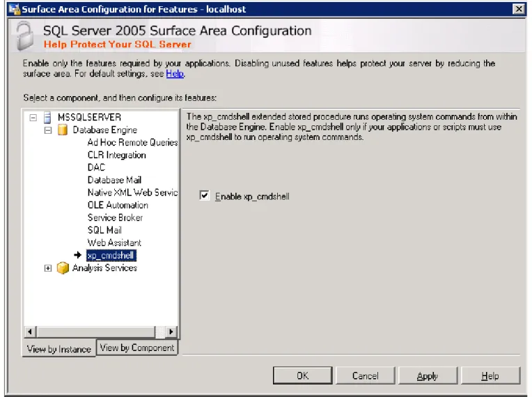Select Database Mail feature

pos(114,180)
